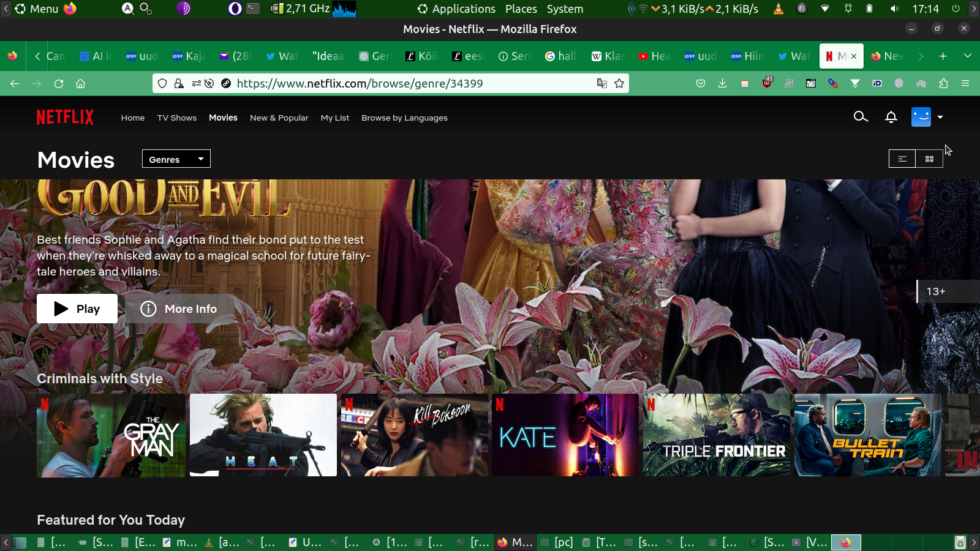Open the Bullet Train thumbnail
Viewport: 980px width, 551px height.
tap(867, 435)
